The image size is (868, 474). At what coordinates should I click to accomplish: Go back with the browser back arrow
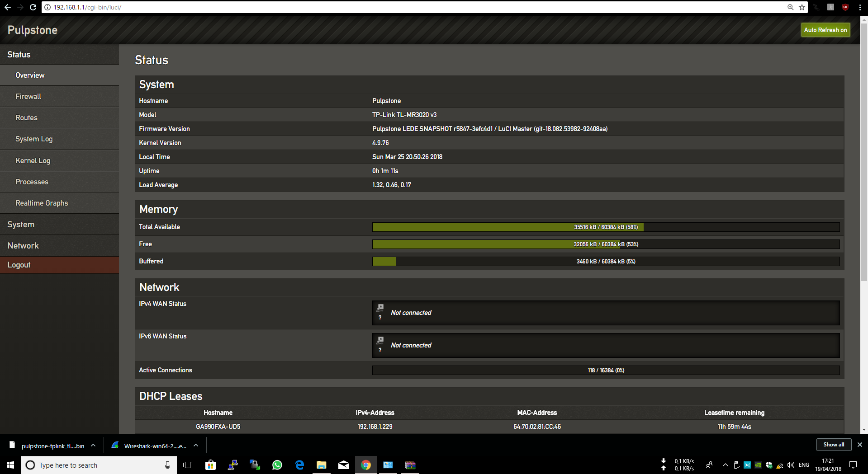pos(8,7)
